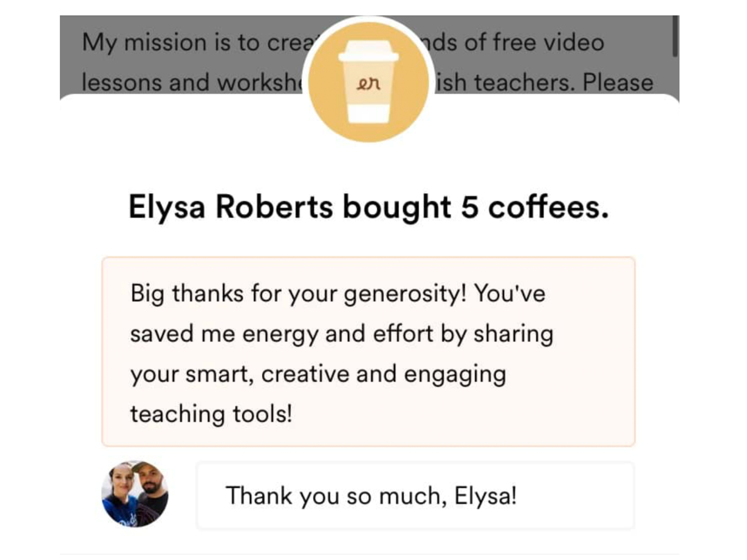Click "saved me energy and effort" message line
The image size is (747, 560).
click(x=281, y=334)
